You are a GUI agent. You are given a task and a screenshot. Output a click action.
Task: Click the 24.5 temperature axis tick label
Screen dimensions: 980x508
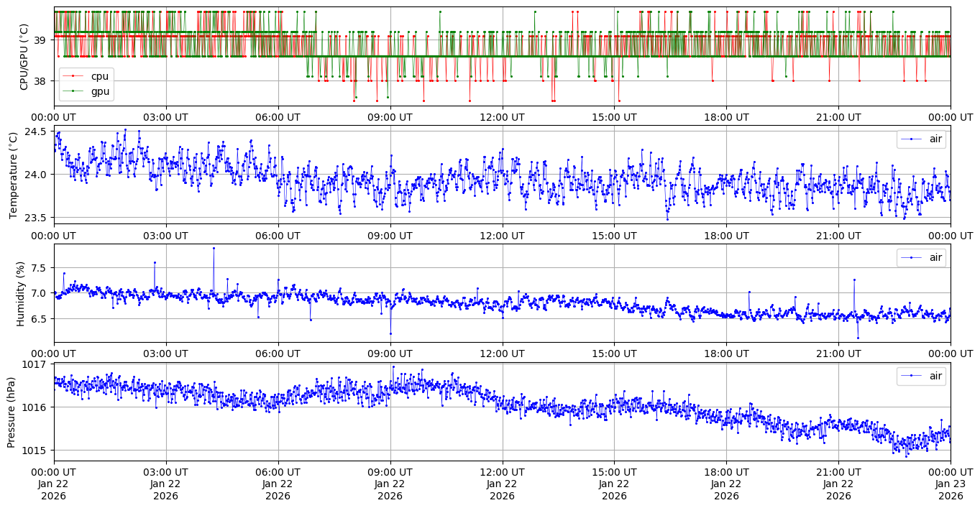34,132
